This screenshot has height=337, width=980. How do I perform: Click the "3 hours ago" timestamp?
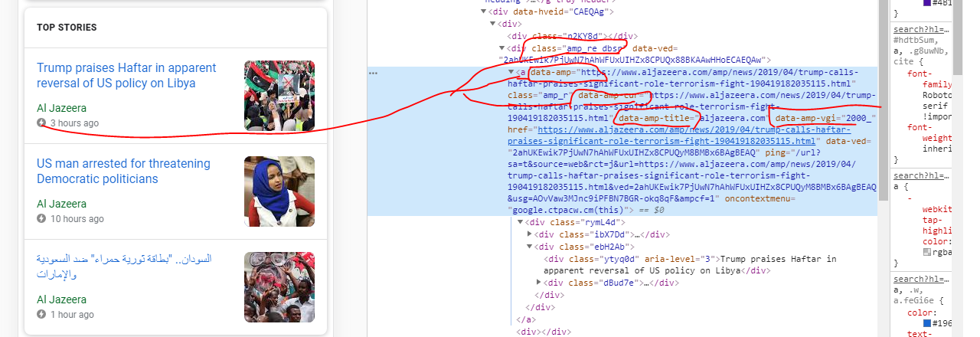tap(74, 123)
